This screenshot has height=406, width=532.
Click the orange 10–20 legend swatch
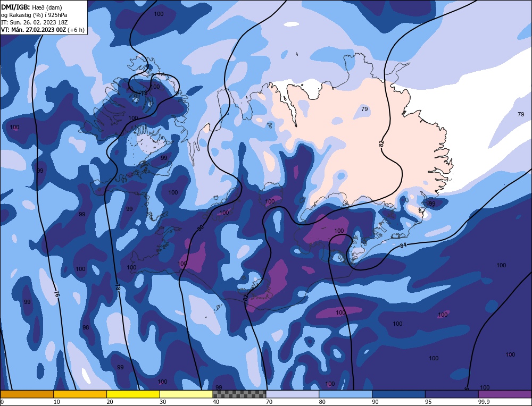pos(80,394)
